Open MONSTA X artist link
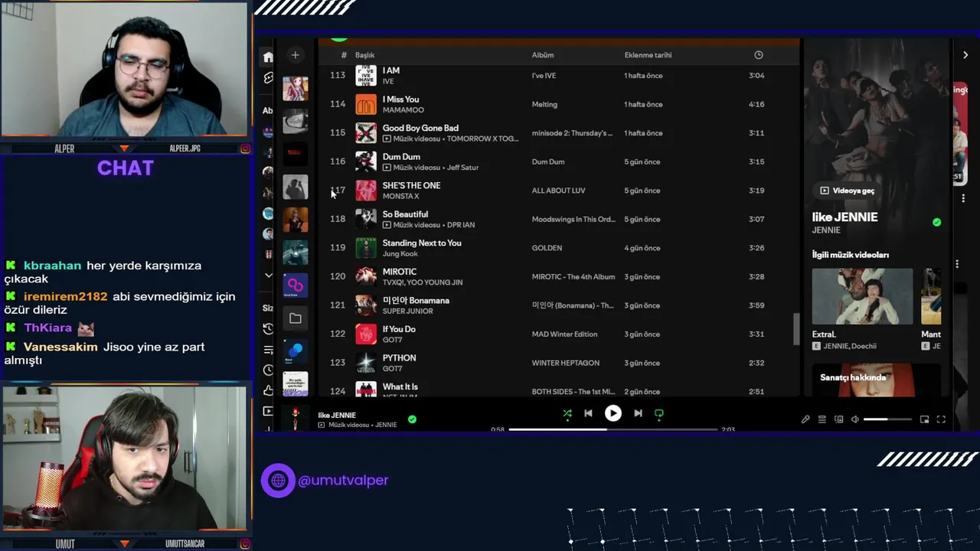The image size is (980, 551). coord(400,197)
